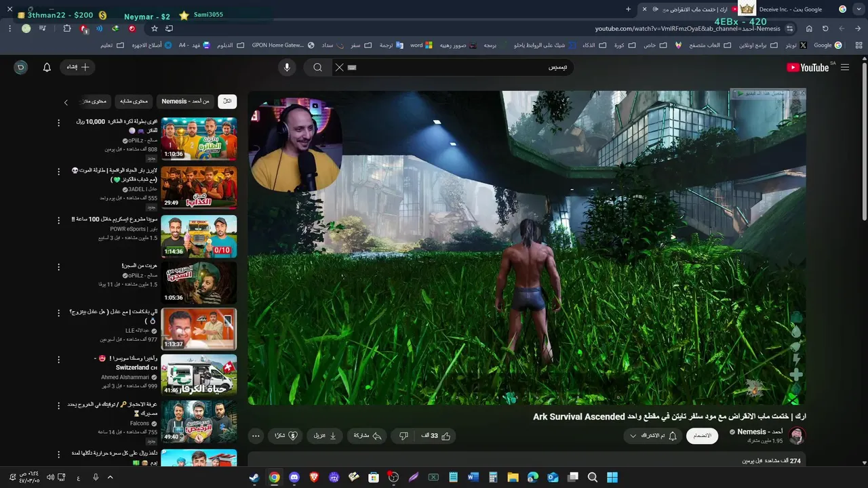Dislike the video with thumbs down

[403, 436]
